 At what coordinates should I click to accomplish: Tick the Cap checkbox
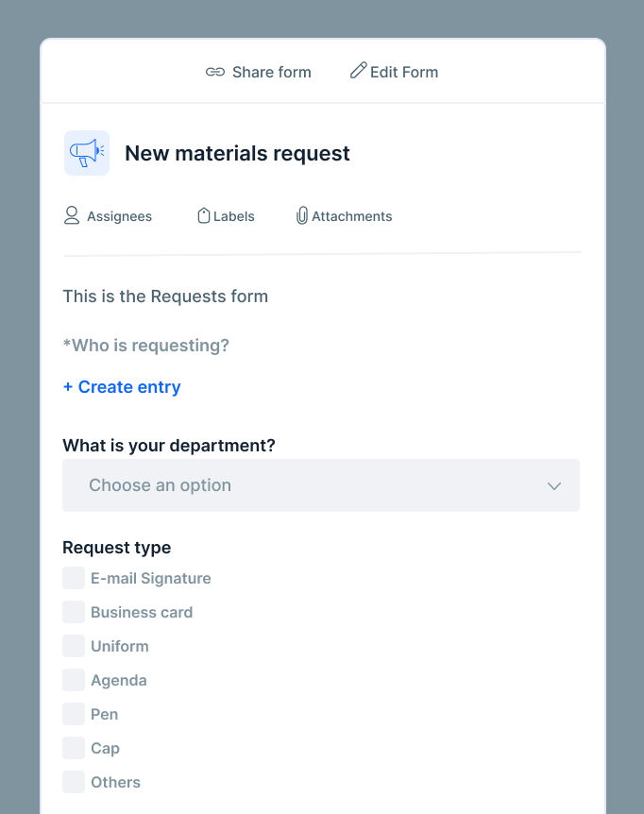[74, 748]
